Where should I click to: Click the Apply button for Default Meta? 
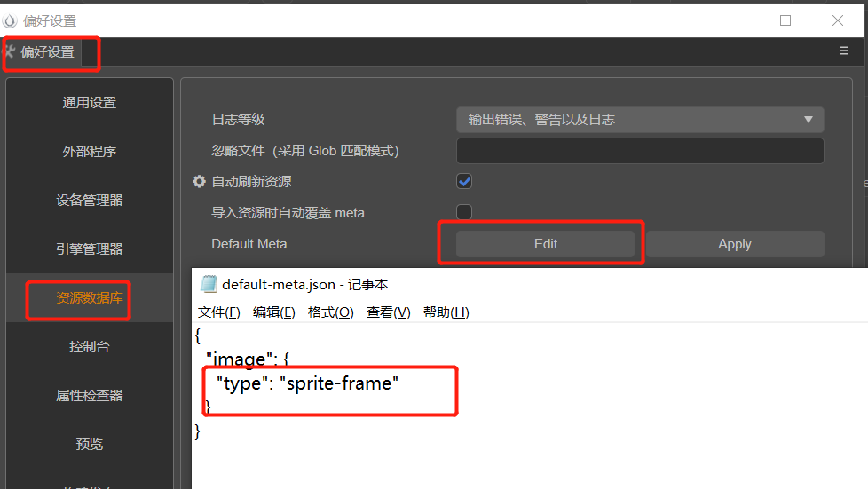(735, 244)
